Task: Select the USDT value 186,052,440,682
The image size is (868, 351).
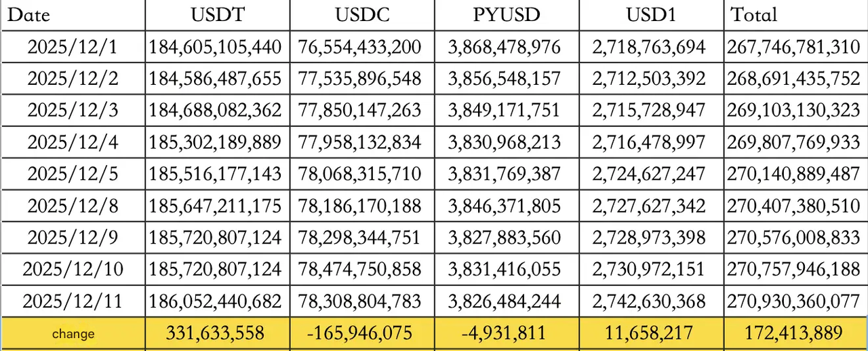Action: 216,301
